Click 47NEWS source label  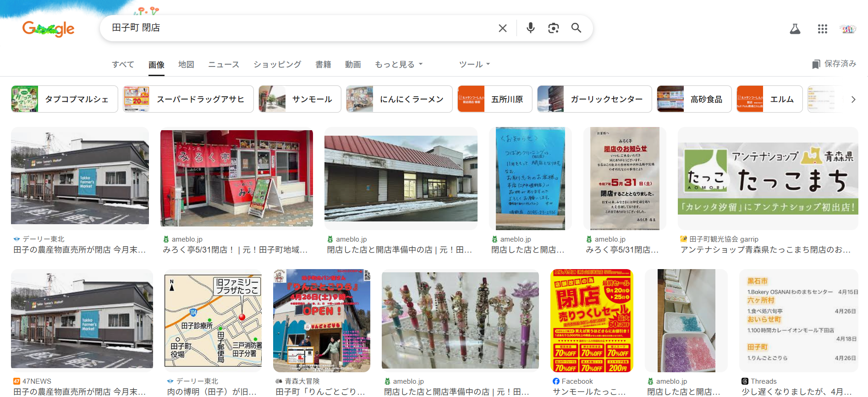(37, 381)
